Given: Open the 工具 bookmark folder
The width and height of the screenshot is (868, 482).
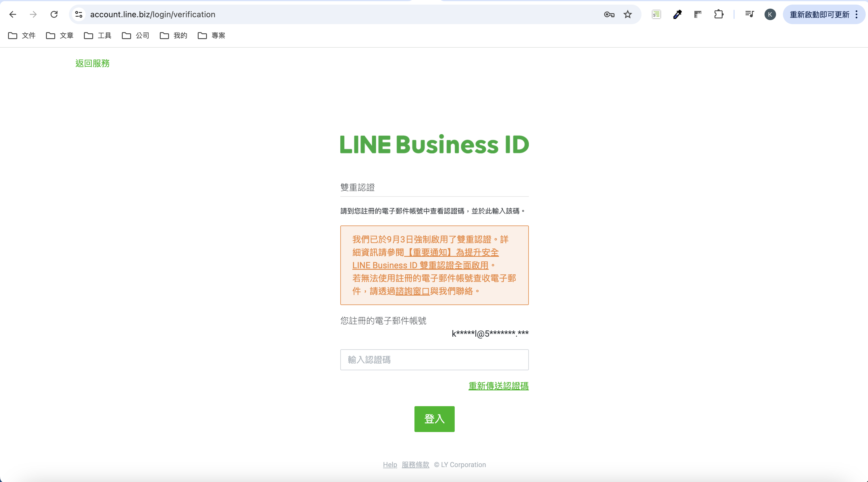Looking at the screenshot, I should coord(98,35).
